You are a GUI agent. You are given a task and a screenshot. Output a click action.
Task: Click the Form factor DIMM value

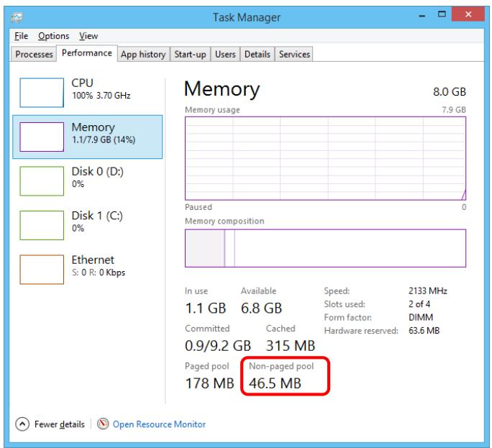click(421, 317)
